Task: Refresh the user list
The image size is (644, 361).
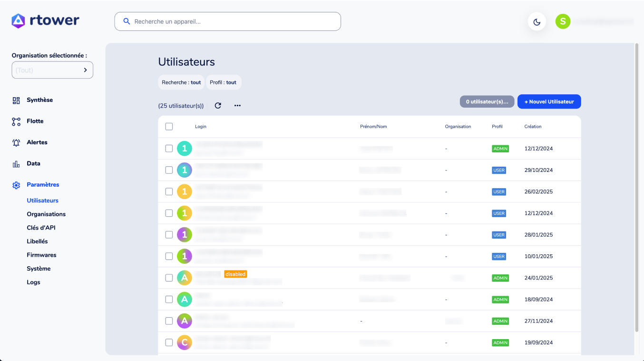Action: tap(218, 105)
